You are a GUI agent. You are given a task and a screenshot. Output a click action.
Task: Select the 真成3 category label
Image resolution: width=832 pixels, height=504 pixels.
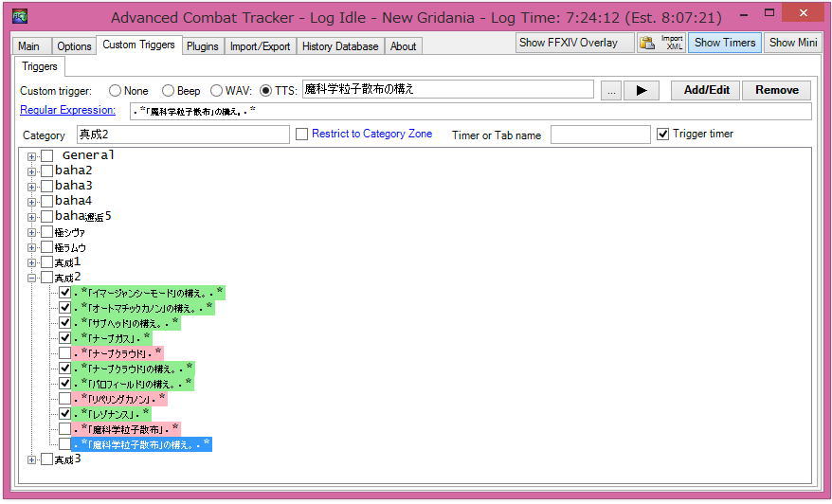(x=67, y=459)
